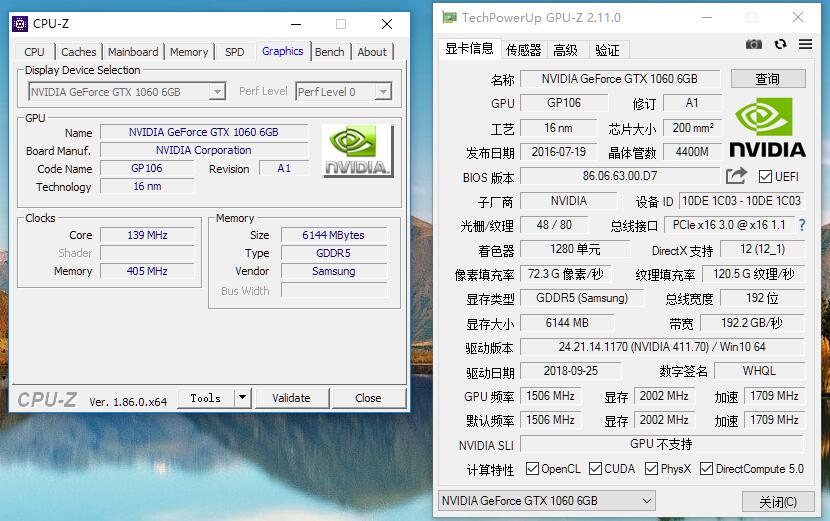
Task: Toggle the PhysX checkbox
Action: [652, 469]
